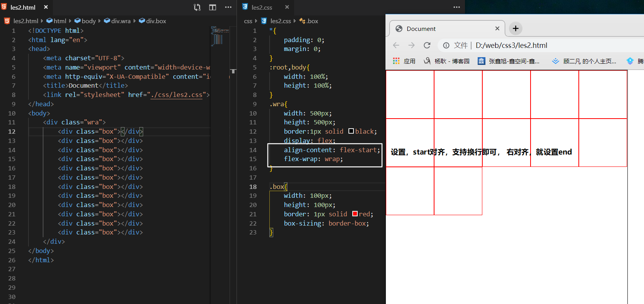The width and height of the screenshot is (644, 304).
Task: Click the browser forward arrow
Action: [x=411, y=46]
